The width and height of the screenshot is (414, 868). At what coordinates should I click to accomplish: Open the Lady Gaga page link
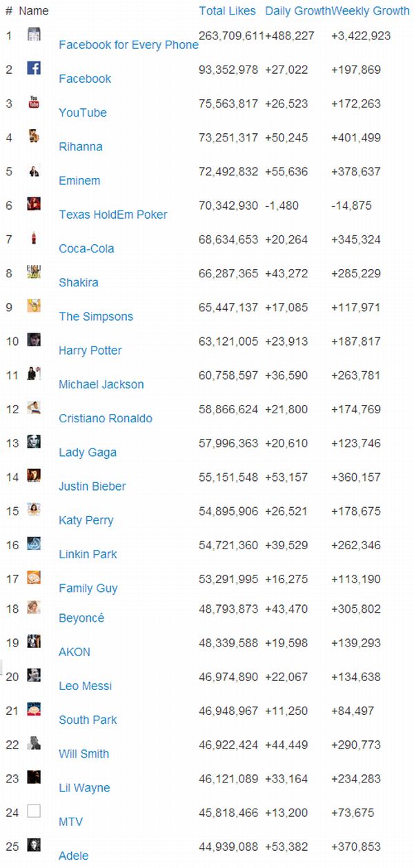tap(88, 453)
